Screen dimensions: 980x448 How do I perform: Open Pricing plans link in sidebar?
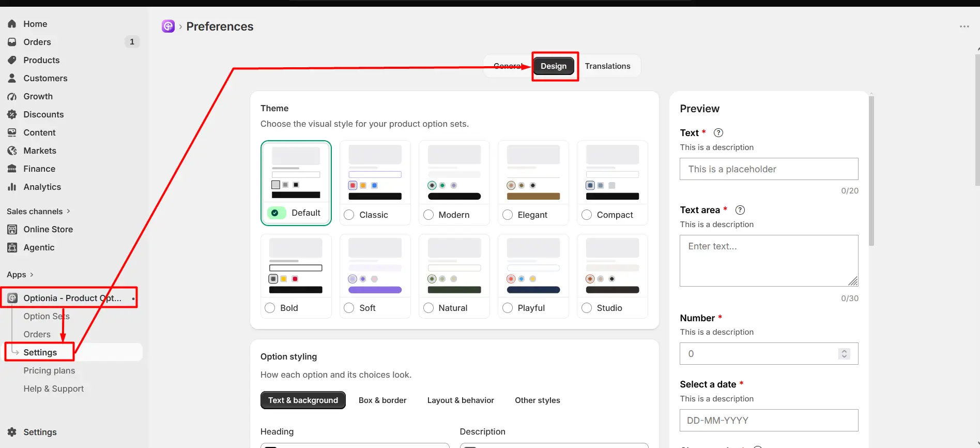[x=49, y=370]
